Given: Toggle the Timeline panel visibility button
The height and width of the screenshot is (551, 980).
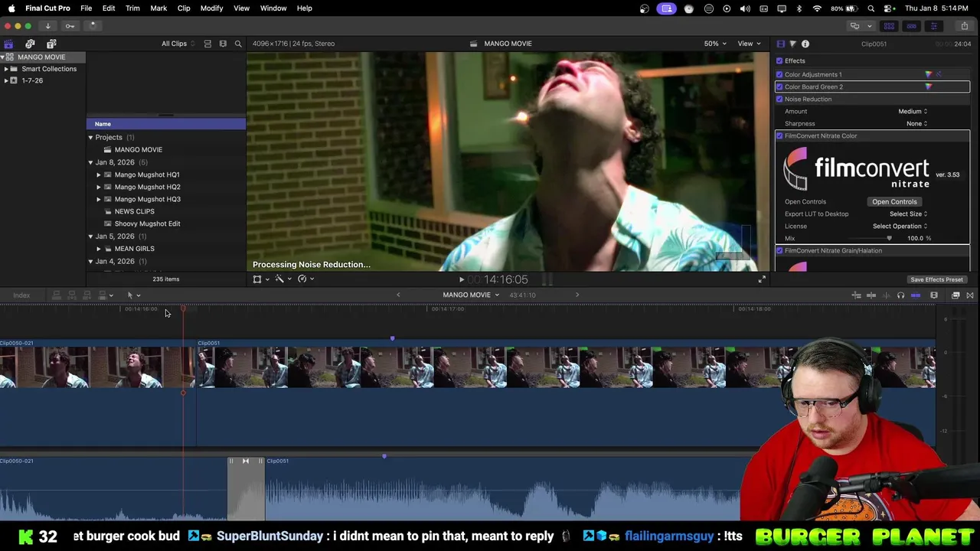Looking at the screenshot, I should [x=911, y=26].
